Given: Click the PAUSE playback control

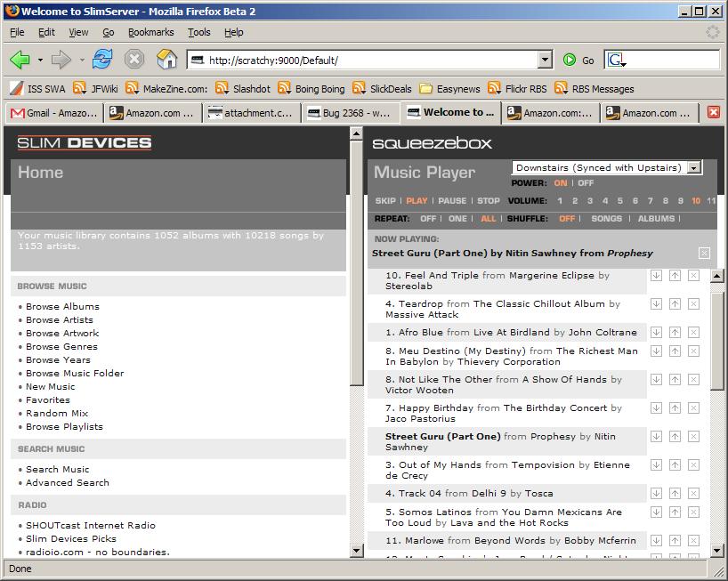Looking at the screenshot, I should pyautogui.click(x=452, y=201).
